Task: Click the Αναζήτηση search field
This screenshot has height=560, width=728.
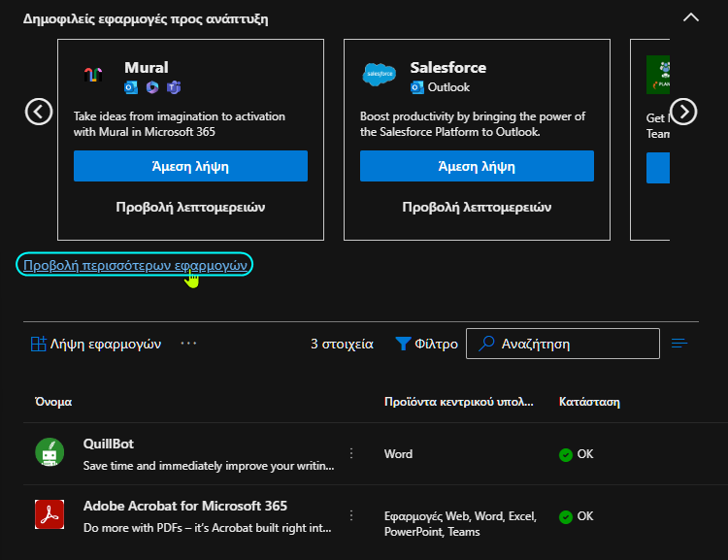Action: click(x=563, y=344)
